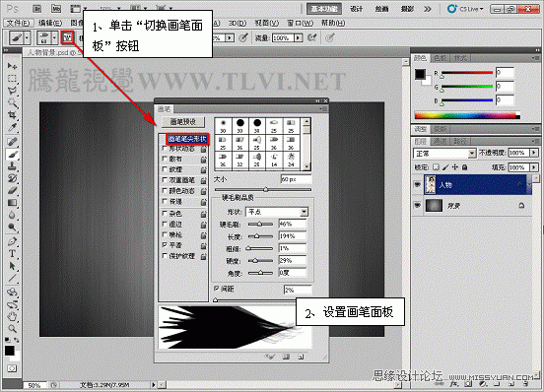Image resolution: width=544 pixels, height=392 pixels.
Task: Open the 文件 menu
Action: [x=19, y=24]
